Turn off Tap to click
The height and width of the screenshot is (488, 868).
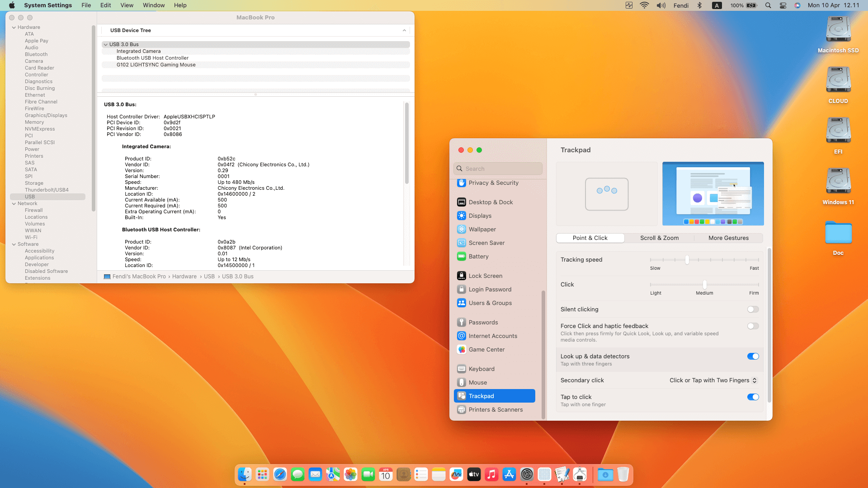[753, 397]
